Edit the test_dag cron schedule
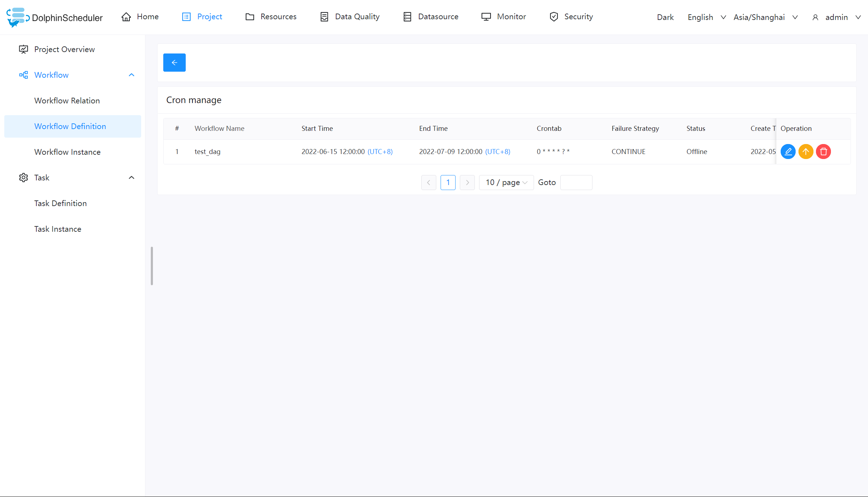This screenshot has height=497, width=868. [788, 152]
